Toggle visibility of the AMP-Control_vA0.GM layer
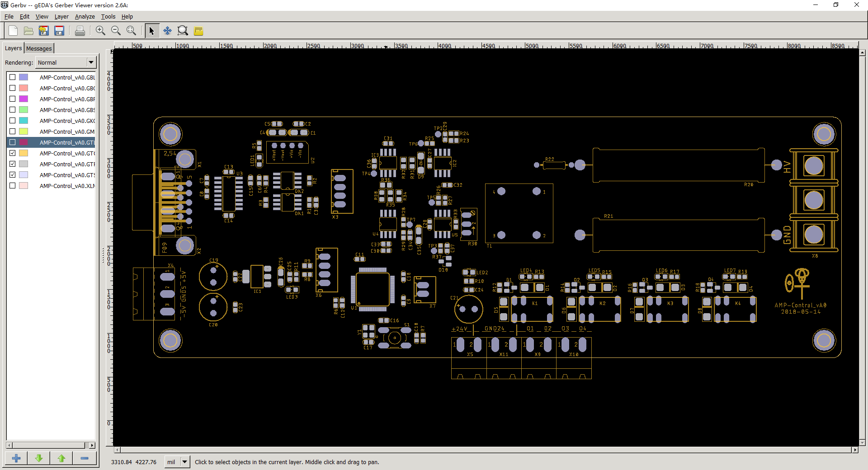Image resolution: width=868 pixels, height=470 pixels. (x=13, y=132)
